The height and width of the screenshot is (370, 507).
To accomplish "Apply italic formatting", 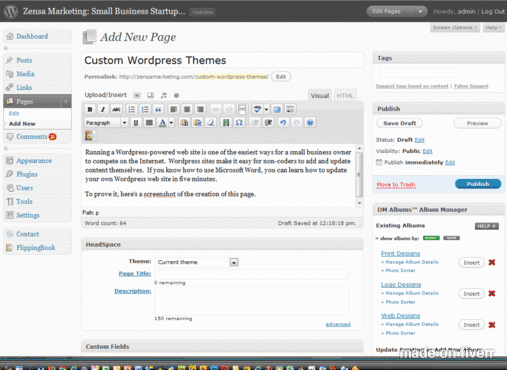I will 103,109.
